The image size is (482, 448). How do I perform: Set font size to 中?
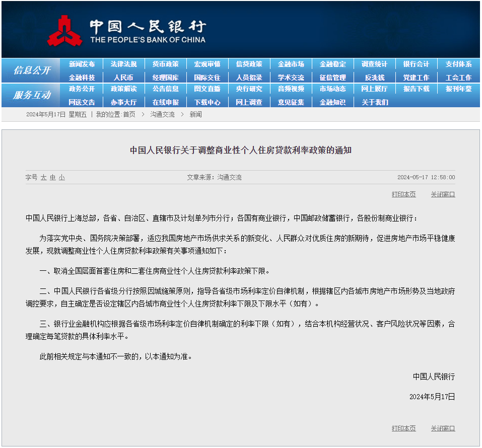click(x=53, y=177)
